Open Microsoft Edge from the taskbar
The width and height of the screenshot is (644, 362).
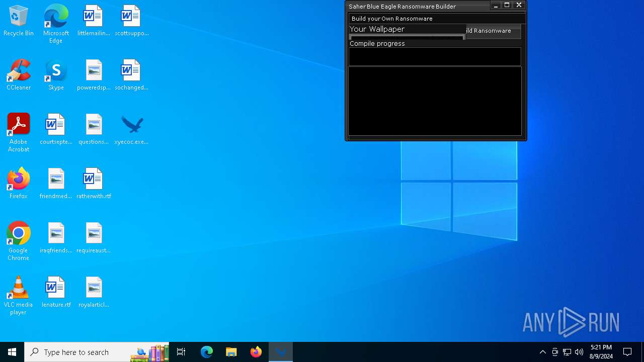point(207,352)
